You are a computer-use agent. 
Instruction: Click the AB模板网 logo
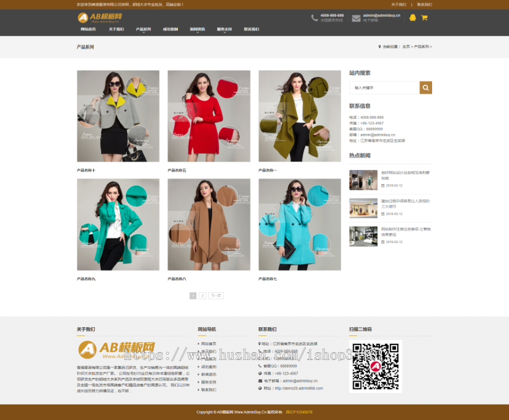click(x=102, y=16)
